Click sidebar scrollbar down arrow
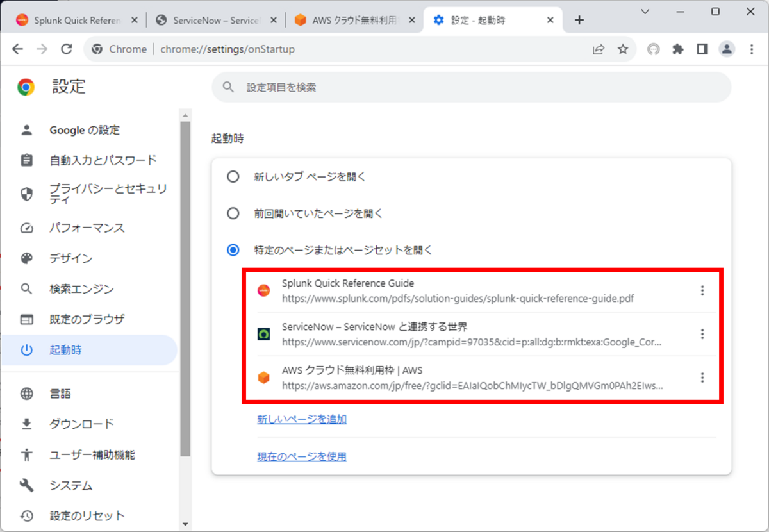The height and width of the screenshot is (532, 769). [186, 524]
